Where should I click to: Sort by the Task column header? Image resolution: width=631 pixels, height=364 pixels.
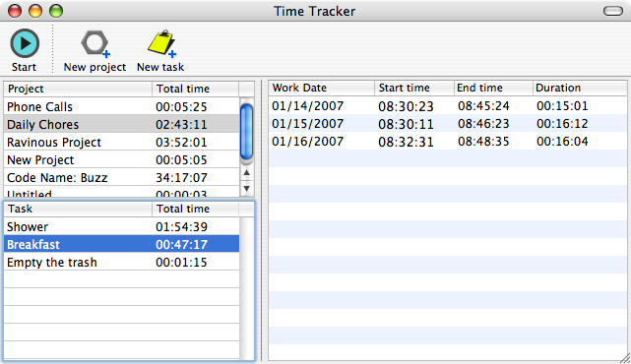[x=78, y=209]
